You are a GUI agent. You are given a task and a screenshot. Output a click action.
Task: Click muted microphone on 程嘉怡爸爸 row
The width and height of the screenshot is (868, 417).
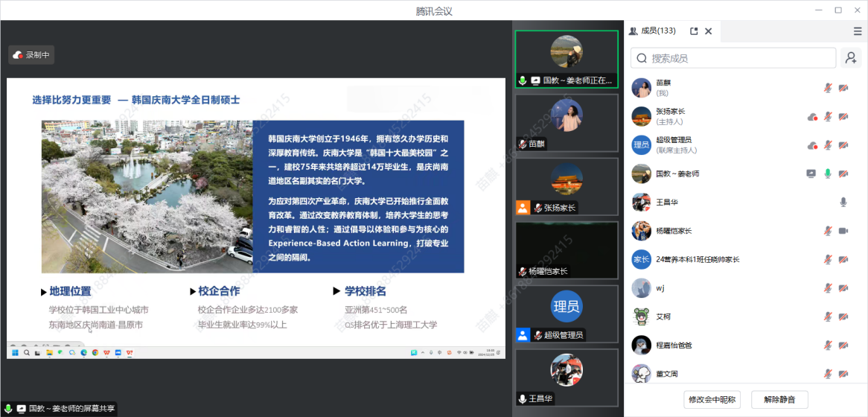point(828,345)
